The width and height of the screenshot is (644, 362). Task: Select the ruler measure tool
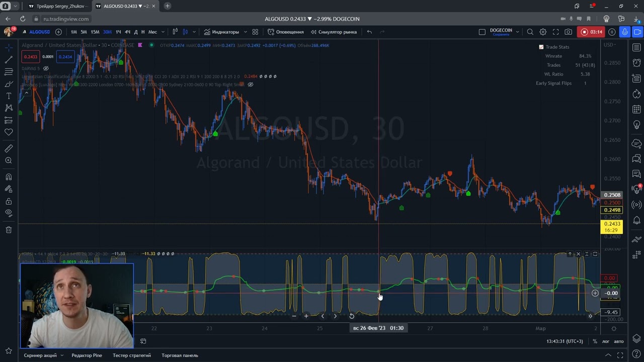pyautogui.click(x=9, y=148)
